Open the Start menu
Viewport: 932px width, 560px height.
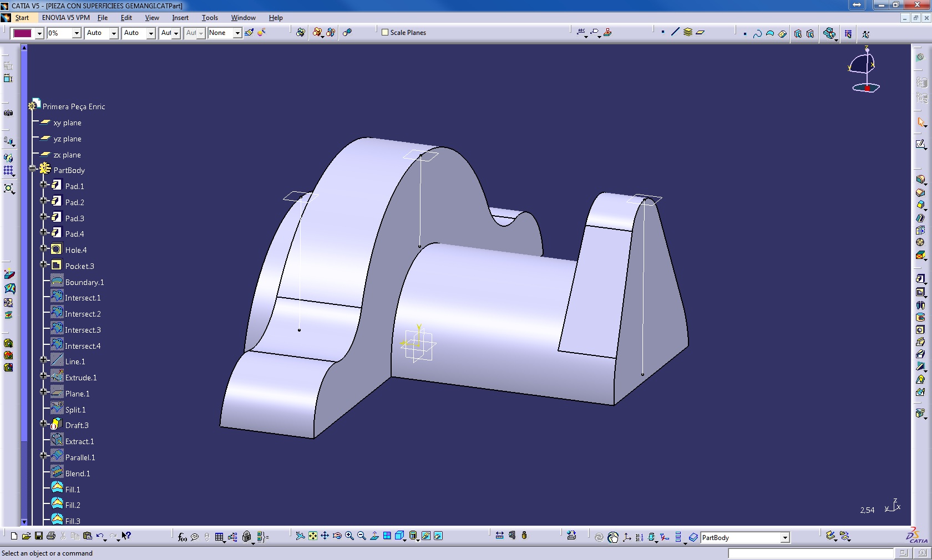point(22,18)
